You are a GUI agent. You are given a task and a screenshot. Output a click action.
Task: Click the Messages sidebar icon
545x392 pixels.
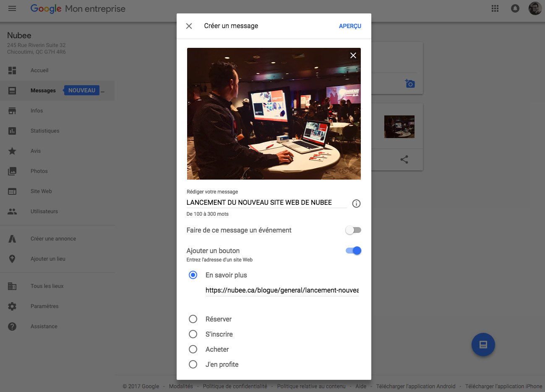tap(12, 91)
